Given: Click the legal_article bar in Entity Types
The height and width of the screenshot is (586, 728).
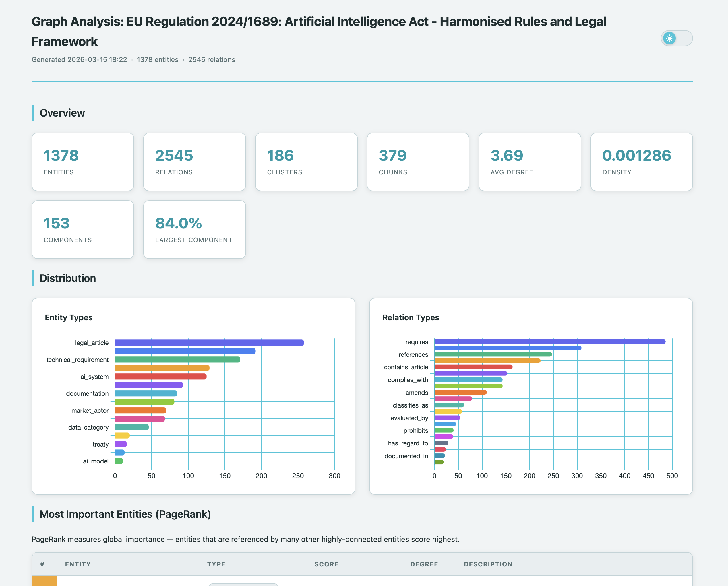Looking at the screenshot, I should pos(209,343).
